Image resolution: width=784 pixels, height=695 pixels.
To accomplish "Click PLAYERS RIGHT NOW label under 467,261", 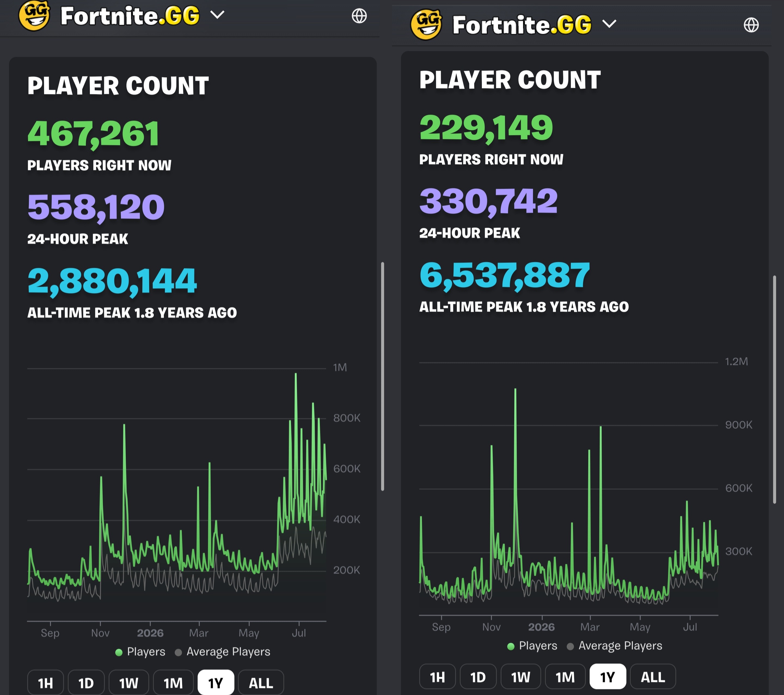I will click(99, 165).
